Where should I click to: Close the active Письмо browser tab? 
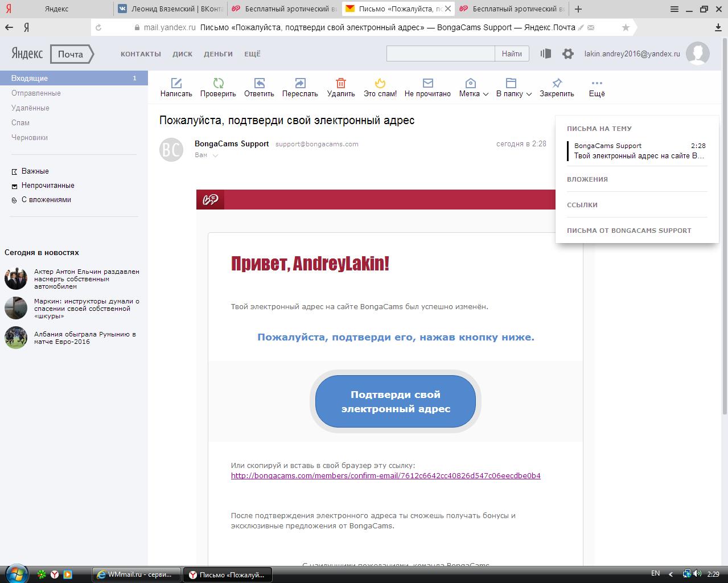448,9
